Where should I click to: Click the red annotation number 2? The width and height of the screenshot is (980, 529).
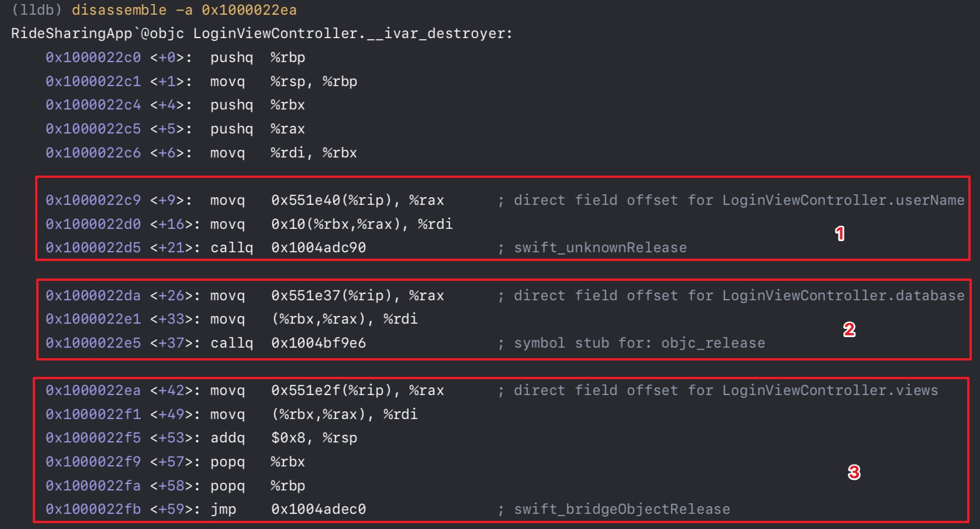(849, 329)
